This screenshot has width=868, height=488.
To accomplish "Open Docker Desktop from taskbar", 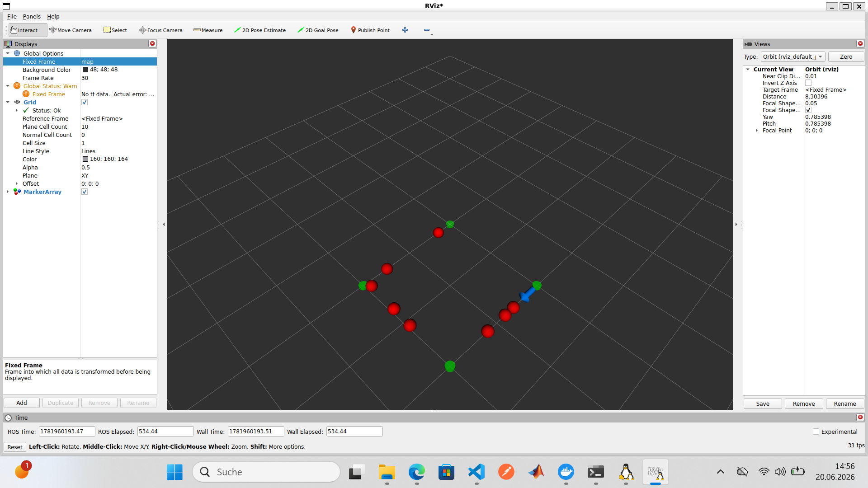I will [566, 472].
